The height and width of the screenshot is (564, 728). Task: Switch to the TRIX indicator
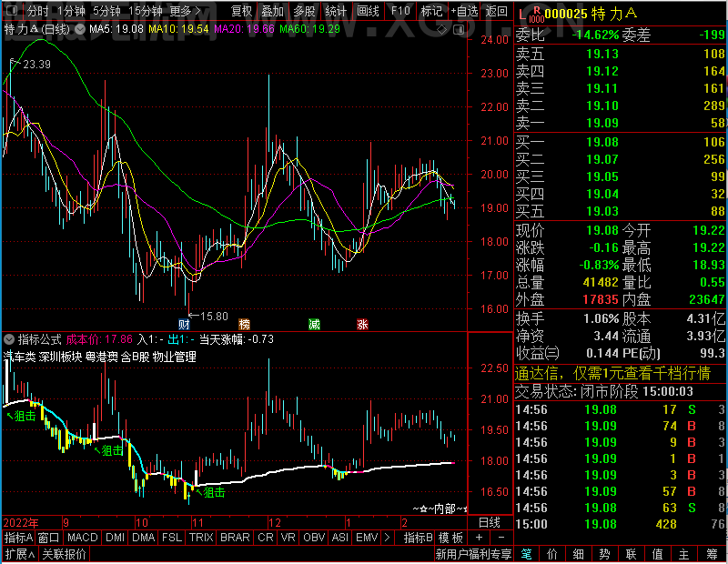(x=201, y=538)
